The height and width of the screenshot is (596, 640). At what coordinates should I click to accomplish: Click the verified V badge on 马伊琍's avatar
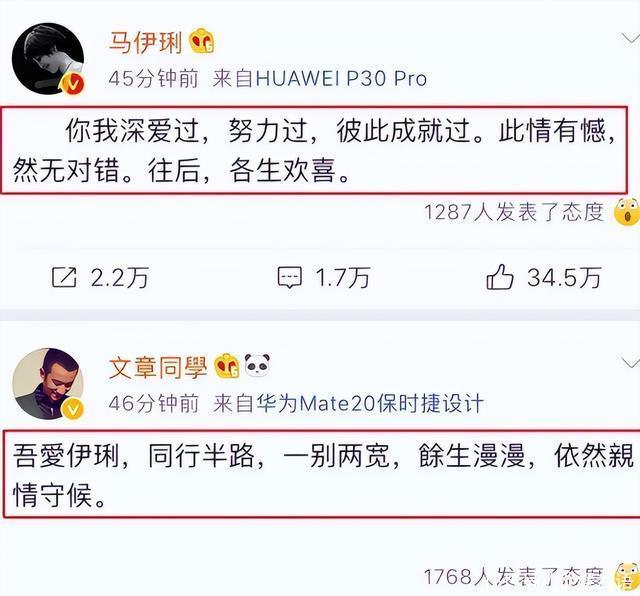[72, 85]
